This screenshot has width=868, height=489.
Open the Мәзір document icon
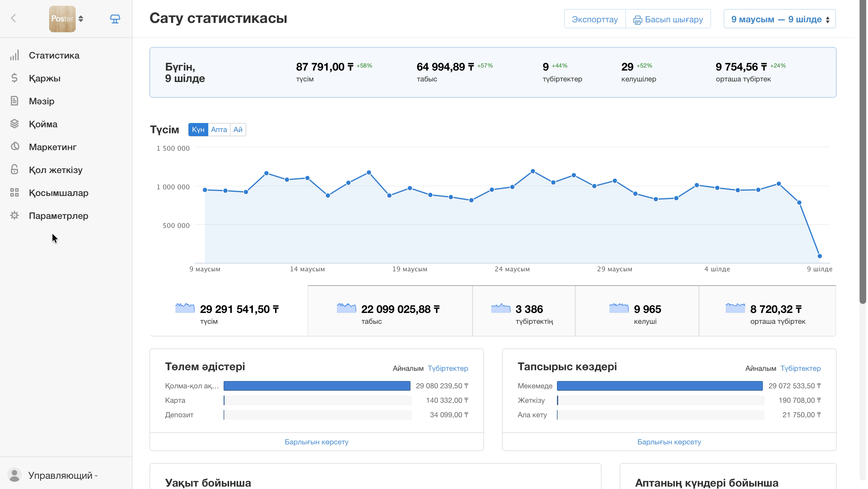[14, 101]
